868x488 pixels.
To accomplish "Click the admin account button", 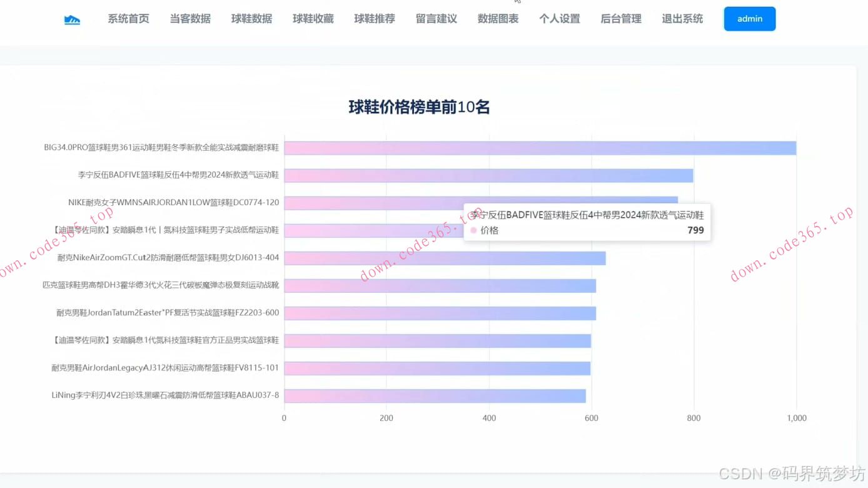I will (x=749, y=19).
